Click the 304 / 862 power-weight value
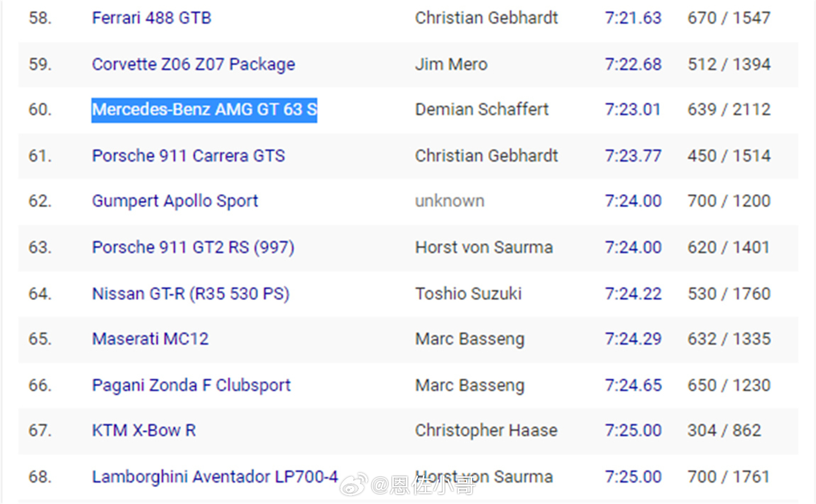The height and width of the screenshot is (504, 816). click(x=724, y=431)
